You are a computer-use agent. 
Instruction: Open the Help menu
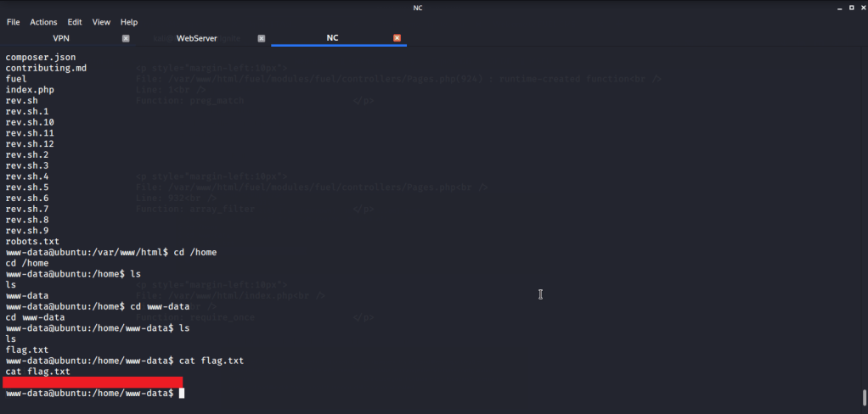pos(129,22)
